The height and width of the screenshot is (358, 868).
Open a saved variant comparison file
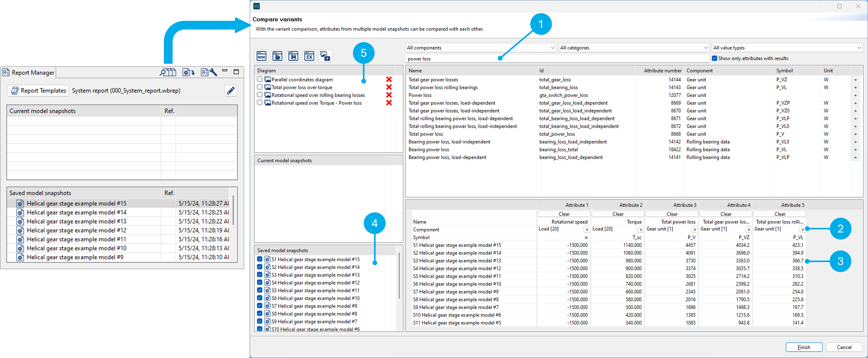(277, 56)
